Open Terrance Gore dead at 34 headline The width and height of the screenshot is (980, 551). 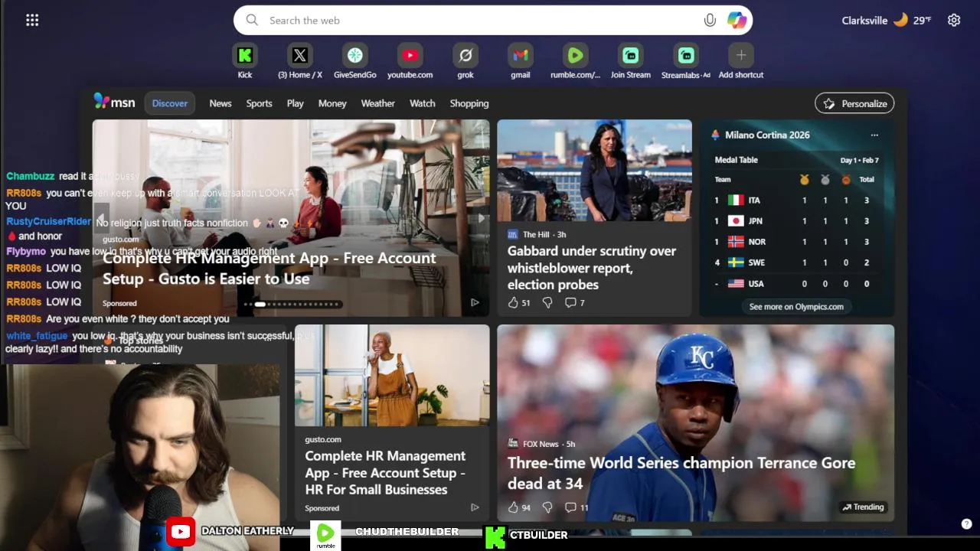click(681, 473)
